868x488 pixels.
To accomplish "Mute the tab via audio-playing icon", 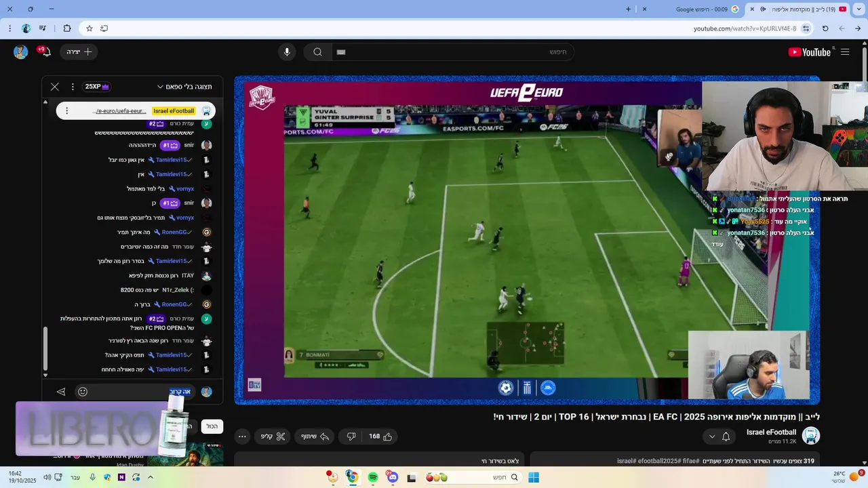I will tap(763, 9).
